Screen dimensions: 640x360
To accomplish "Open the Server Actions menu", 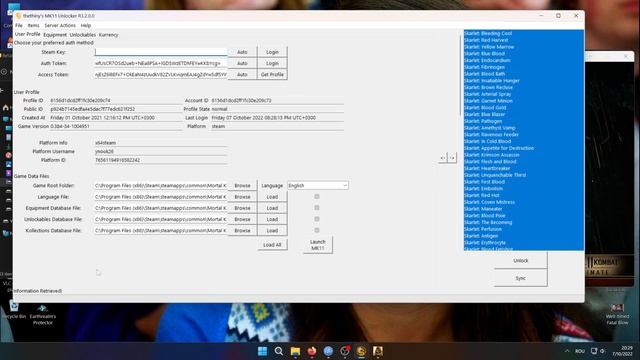I will (x=60, y=25).
